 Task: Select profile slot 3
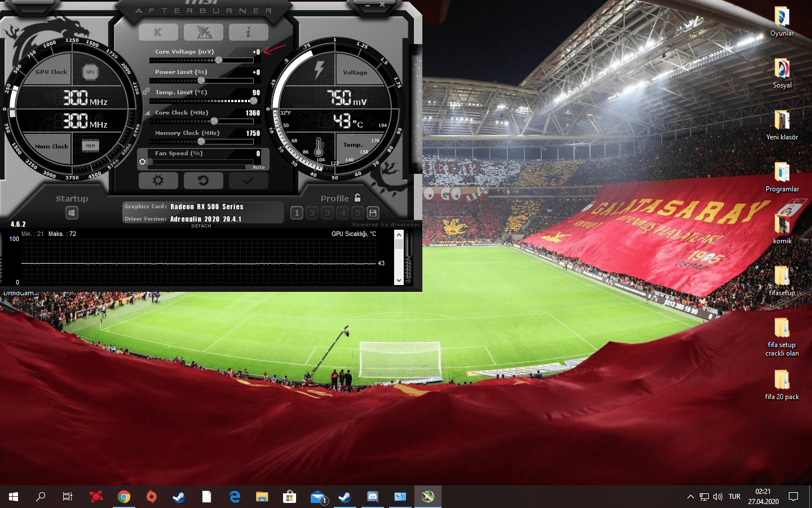coord(327,213)
